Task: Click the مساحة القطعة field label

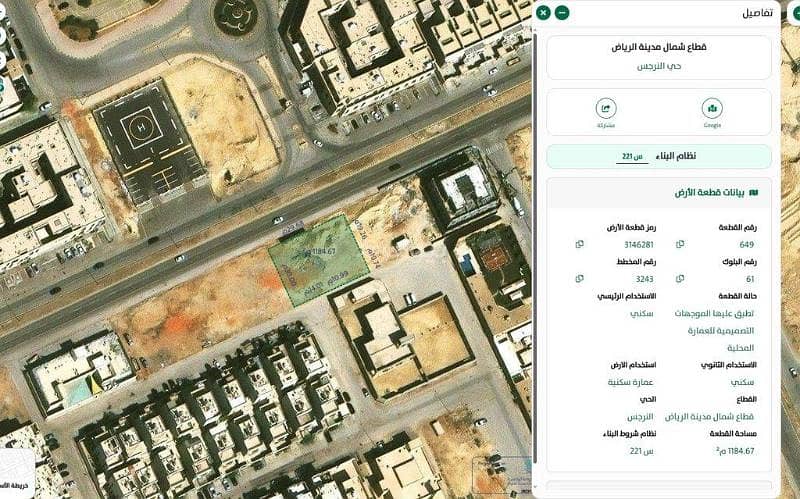Action: pos(733,433)
